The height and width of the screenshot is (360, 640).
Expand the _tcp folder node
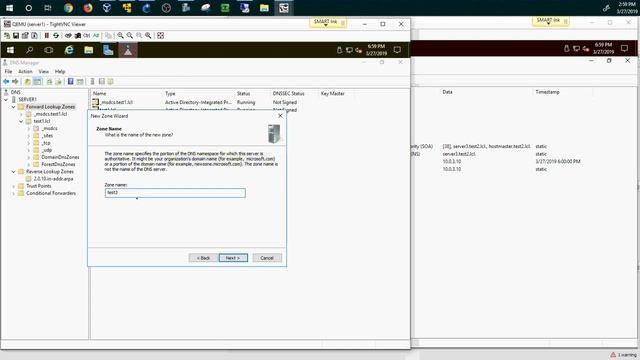point(29,143)
